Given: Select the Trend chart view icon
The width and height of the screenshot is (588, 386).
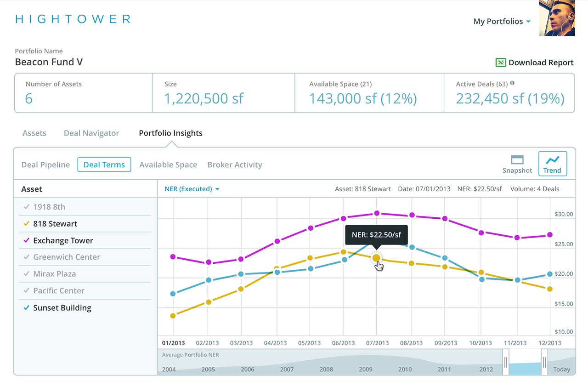Looking at the screenshot, I should [552, 159].
